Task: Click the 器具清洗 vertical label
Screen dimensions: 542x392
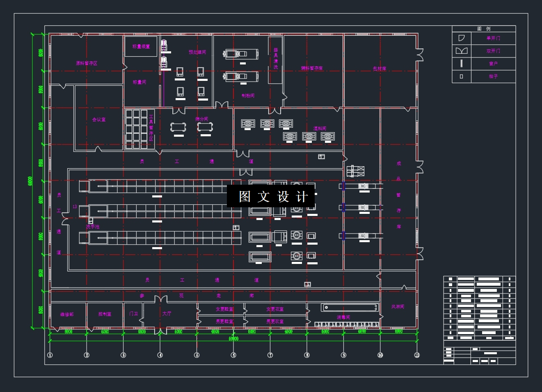Action: click(276, 58)
